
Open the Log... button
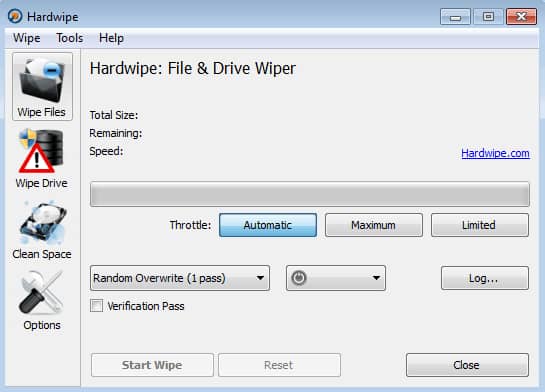pyautogui.click(x=485, y=278)
